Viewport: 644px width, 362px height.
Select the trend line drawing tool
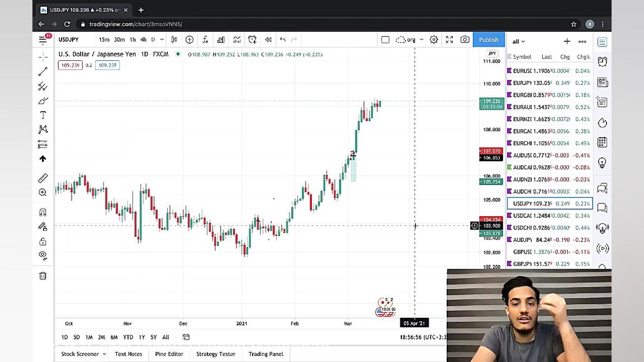point(42,72)
